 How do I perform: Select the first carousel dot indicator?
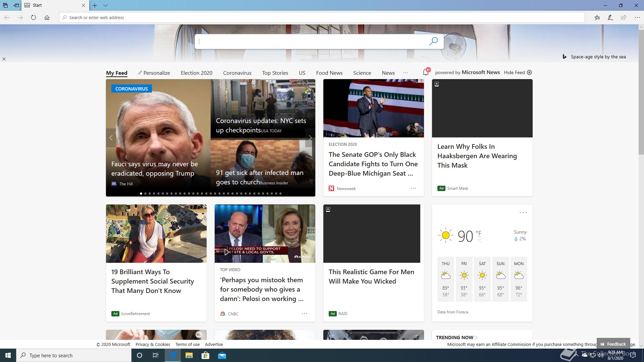point(141,193)
